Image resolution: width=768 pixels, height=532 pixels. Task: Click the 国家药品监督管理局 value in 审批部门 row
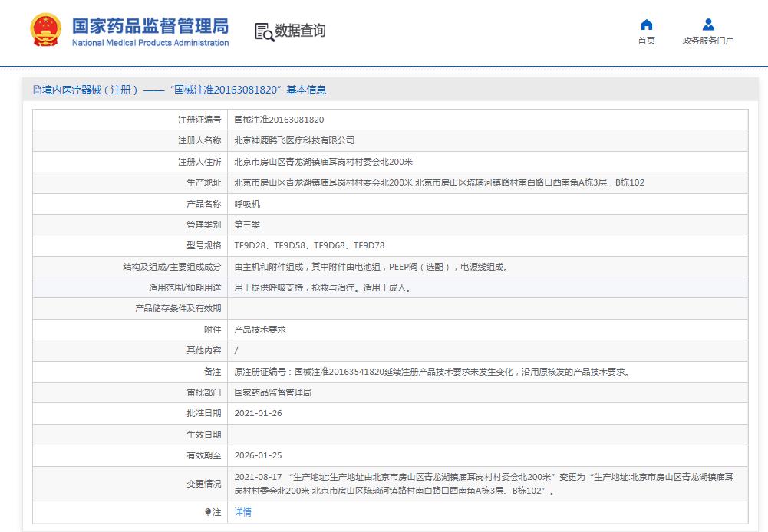click(272, 392)
